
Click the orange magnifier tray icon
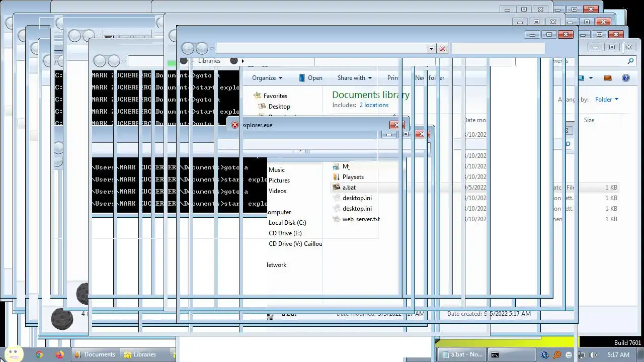(x=557, y=355)
